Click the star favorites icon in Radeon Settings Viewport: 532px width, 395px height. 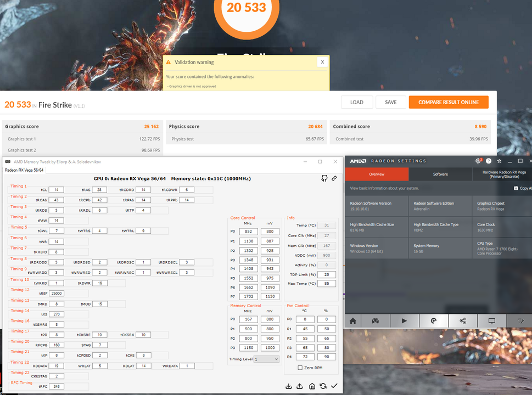[x=499, y=161]
